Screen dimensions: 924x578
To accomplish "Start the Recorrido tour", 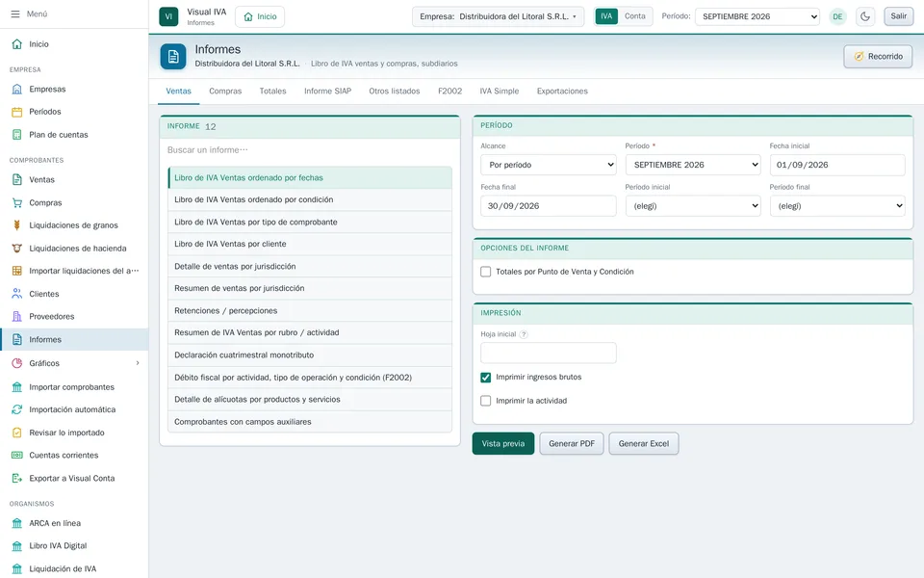I will (x=878, y=57).
